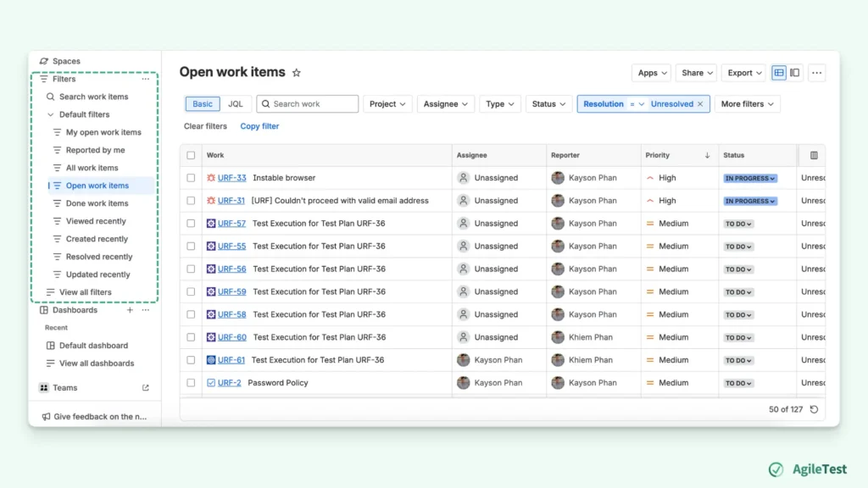
Task: Open the top-right more actions ellipsis
Action: [x=816, y=73]
